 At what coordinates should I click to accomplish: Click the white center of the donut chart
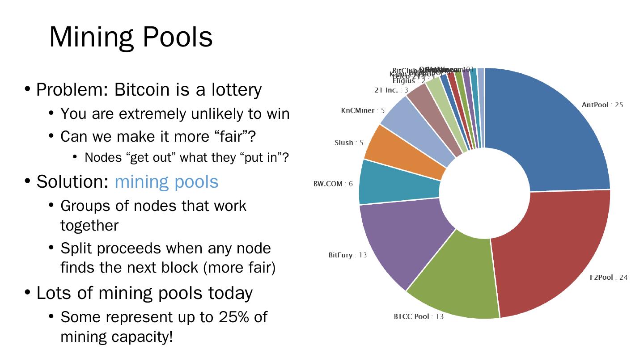[484, 193]
